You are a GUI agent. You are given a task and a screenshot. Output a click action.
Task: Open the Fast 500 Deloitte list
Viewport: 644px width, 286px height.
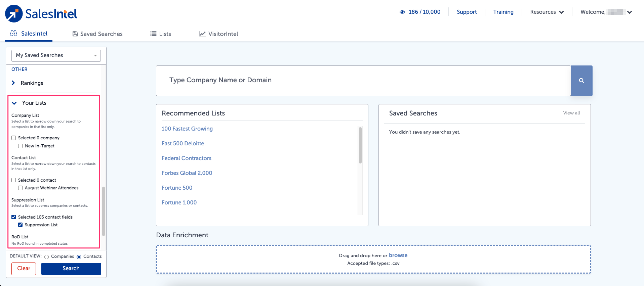pyautogui.click(x=183, y=143)
